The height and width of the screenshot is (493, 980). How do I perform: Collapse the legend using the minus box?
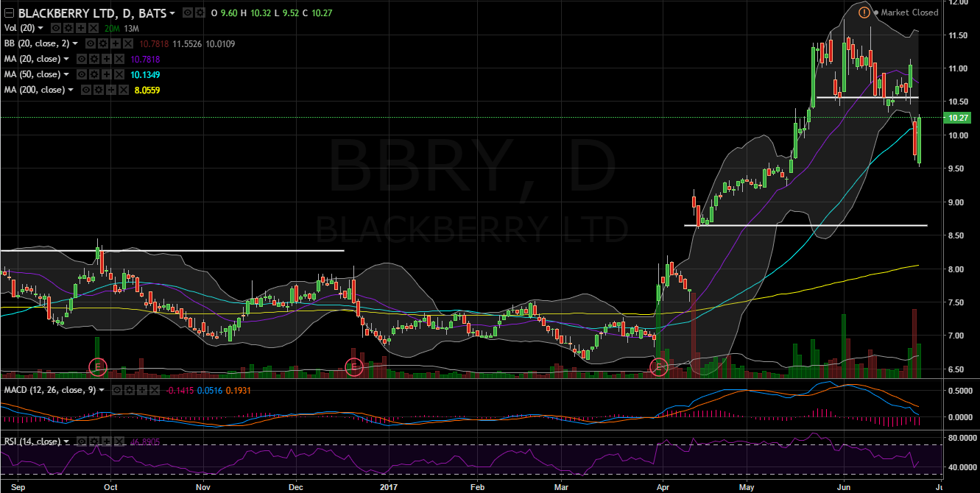8,13
